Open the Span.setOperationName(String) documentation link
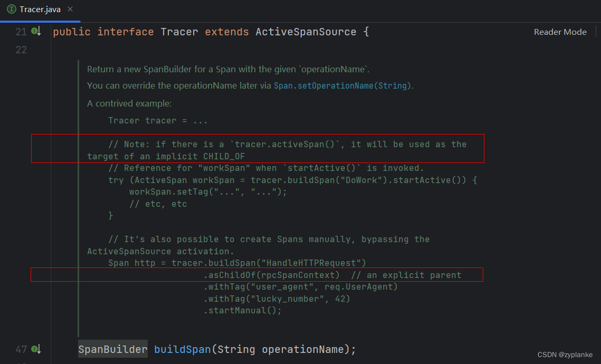This screenshot has width=601, height=364. point(341,85)
